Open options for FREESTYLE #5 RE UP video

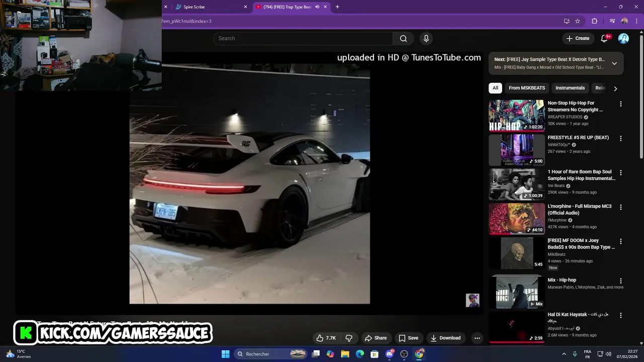click(620, 138)
